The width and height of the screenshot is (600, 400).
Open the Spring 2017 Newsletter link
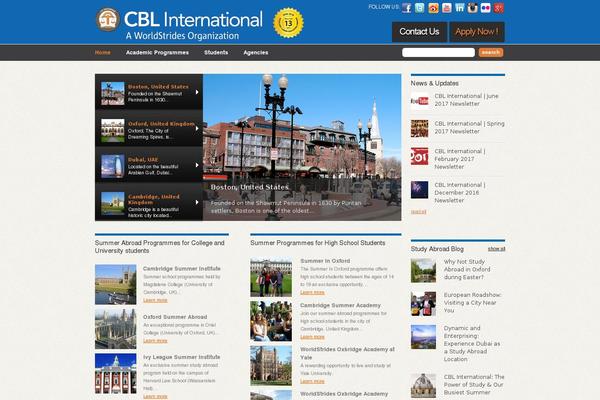tap(469, 127)
